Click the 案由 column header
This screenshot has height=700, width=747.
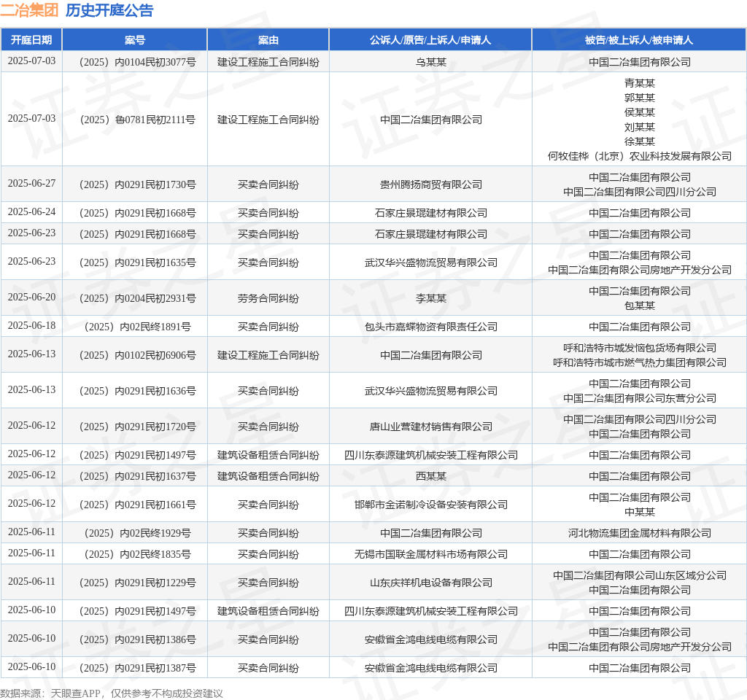(268, 40)
